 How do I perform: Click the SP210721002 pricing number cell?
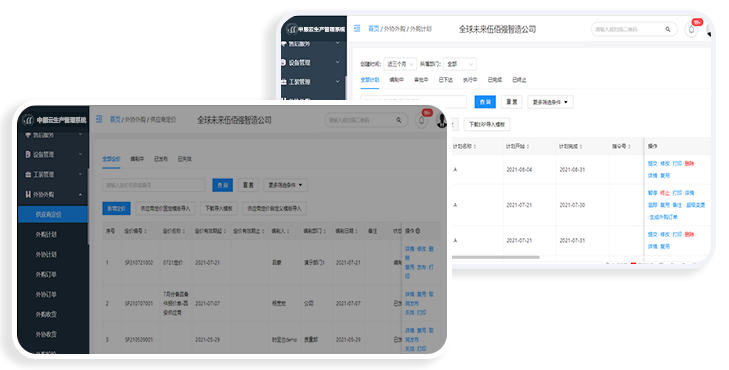[x=139, y=263]
